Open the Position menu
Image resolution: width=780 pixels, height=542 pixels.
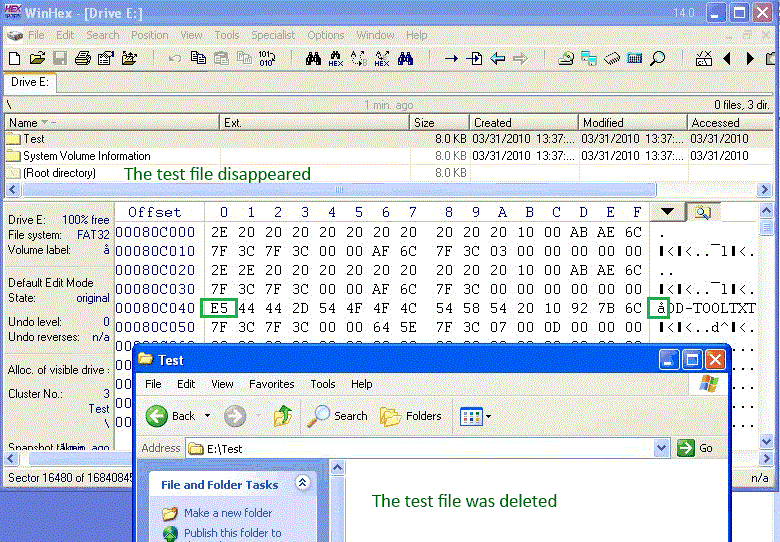(x=149, y=35)
